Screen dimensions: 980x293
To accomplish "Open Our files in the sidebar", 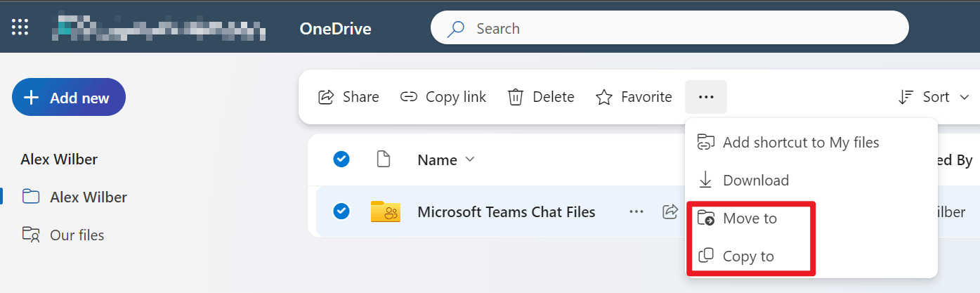I will [x=63, y=235].
